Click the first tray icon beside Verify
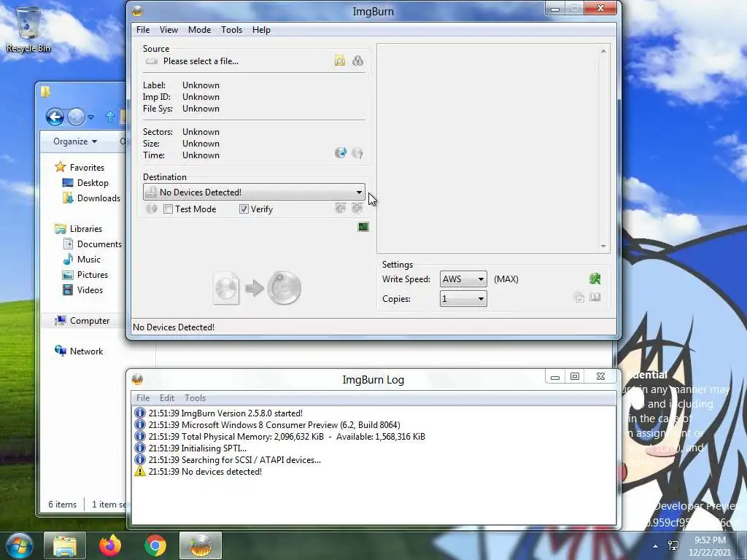The height and width of the screenshot is (560, 747). point(340,208)
